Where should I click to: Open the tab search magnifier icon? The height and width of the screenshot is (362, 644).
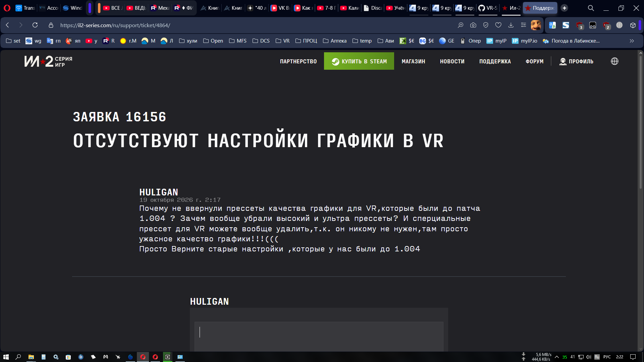(x=591, y=8)
